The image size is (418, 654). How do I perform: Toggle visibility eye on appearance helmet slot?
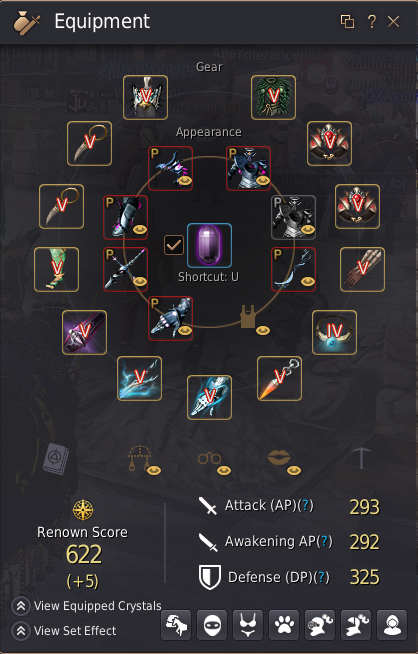click(x=184, y=180)
